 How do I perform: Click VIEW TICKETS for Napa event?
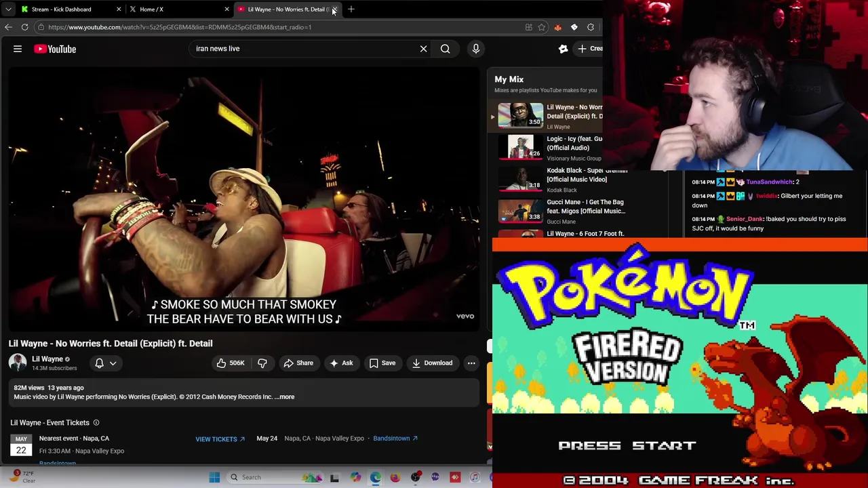(220, 439)
